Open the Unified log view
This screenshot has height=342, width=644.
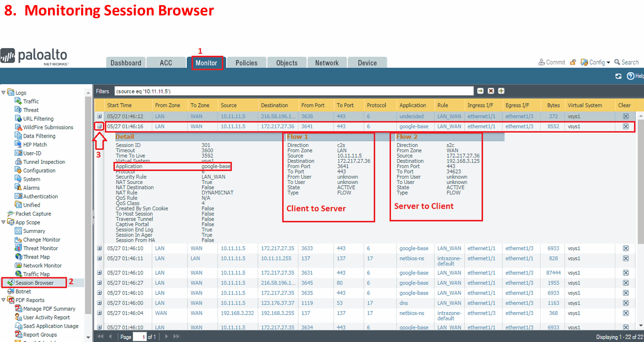coord(32,205)
